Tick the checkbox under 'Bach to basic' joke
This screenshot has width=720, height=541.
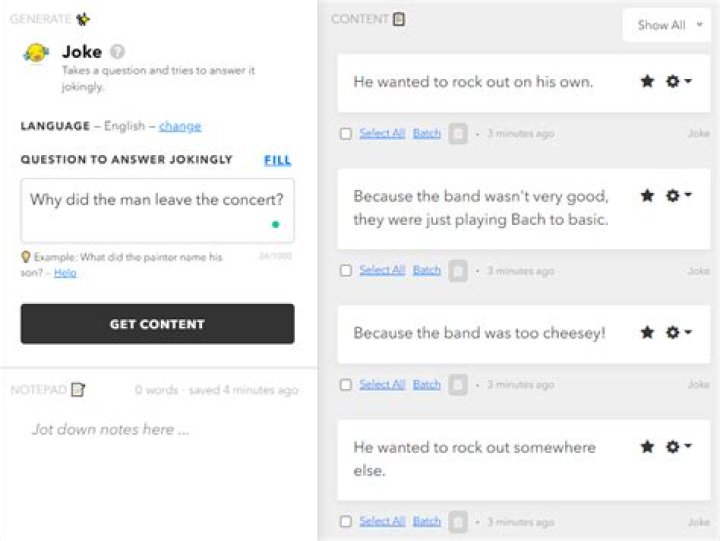[346, 271]
